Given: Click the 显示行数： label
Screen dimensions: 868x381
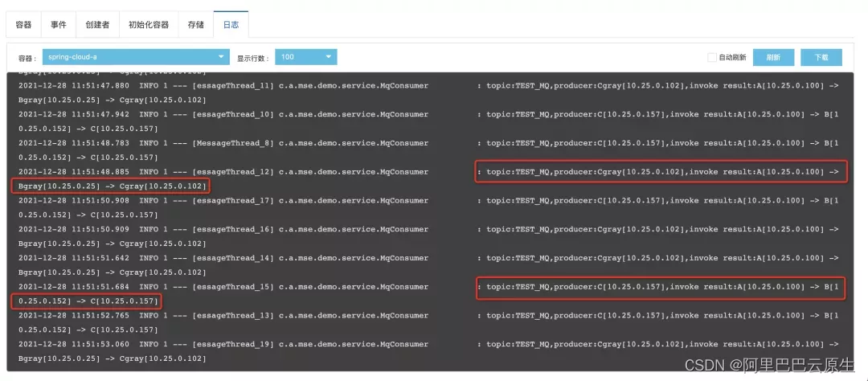Looking at the screenshot, I should click(253, 58).
